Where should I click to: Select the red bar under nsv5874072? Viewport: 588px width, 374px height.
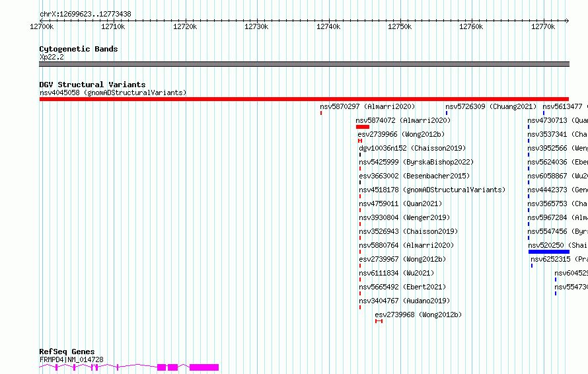click(363, 127)
